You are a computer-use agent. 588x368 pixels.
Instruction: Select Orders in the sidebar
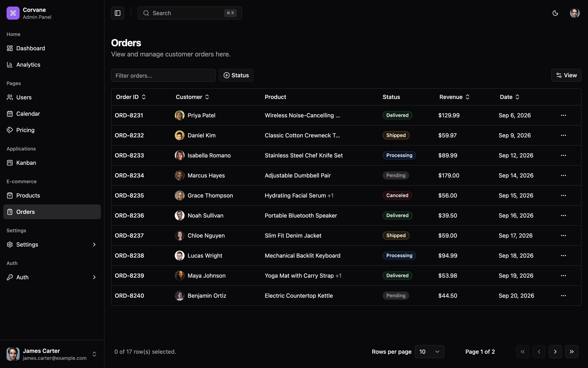52,212
